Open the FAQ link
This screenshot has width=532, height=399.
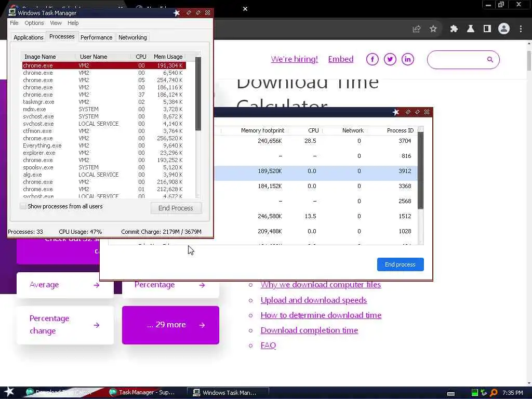[x=268, y=345]
